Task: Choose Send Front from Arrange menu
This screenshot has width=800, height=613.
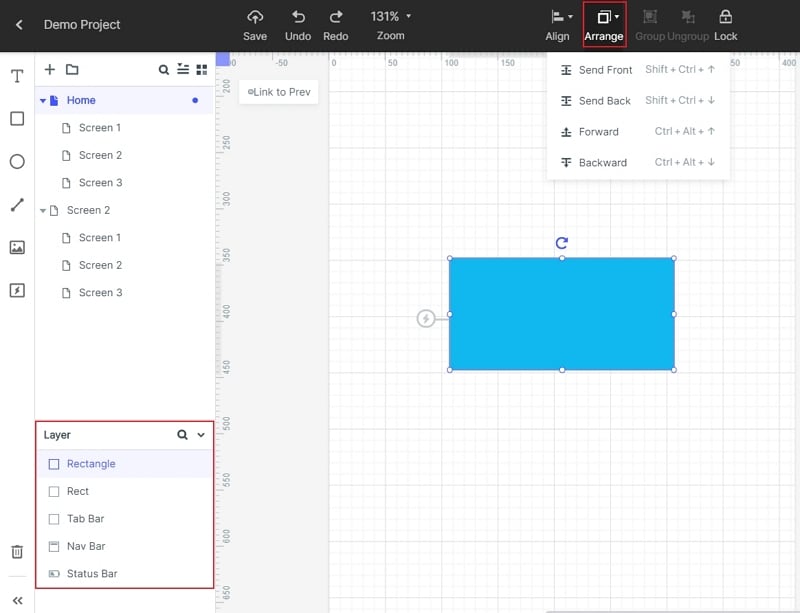Action: point(638,70)
